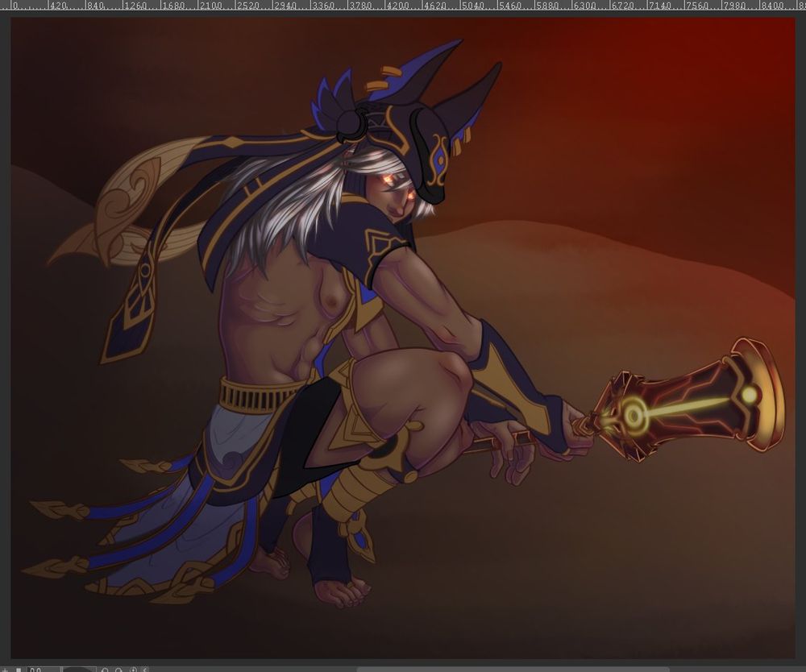Click the 8400 mark on the horizontal ruler

click(x=771, y=6)
